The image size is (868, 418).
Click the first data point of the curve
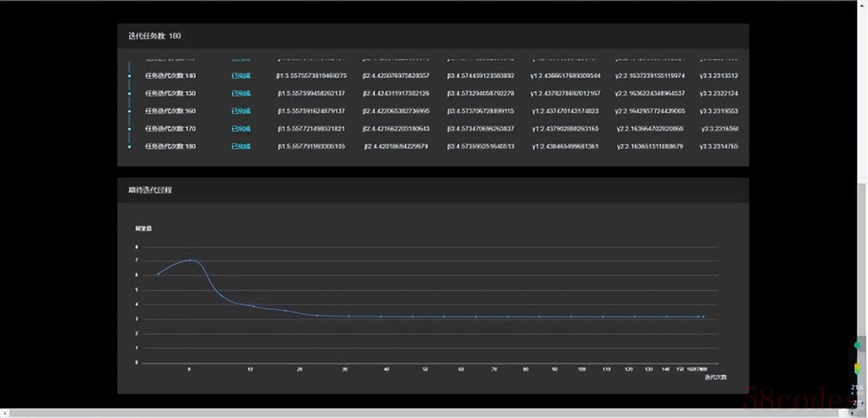coord(158,274)
